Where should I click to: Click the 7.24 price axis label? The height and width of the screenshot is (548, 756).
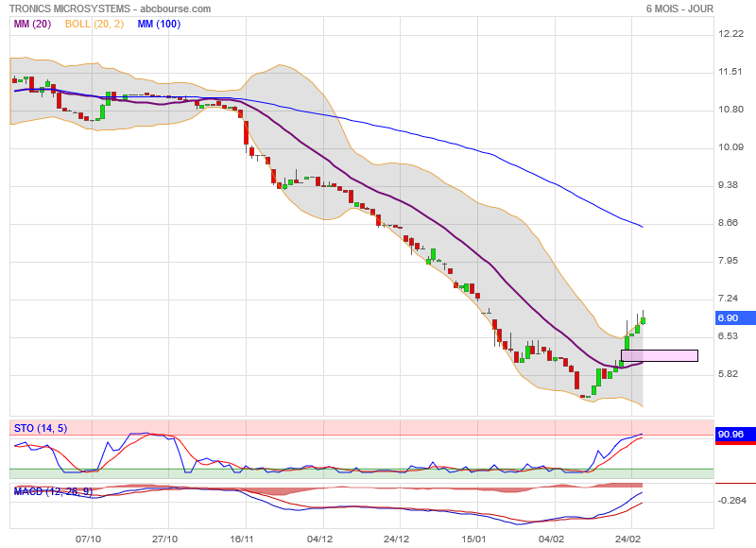coord(728,299)
